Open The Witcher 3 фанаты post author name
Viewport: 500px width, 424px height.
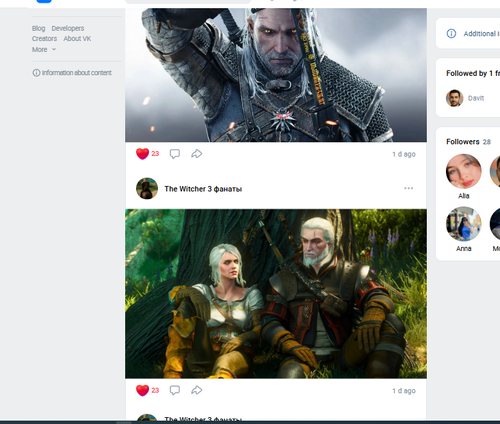point(203,189)
